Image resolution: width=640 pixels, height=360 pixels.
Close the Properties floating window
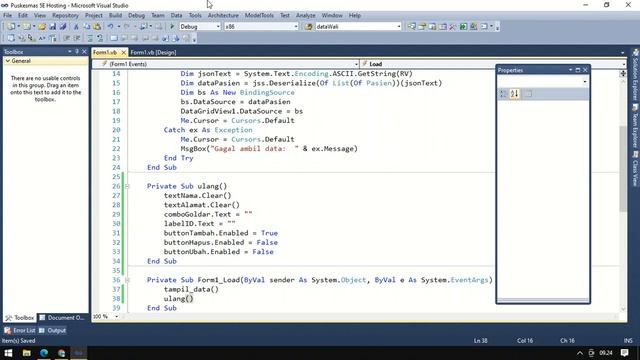coord(585,70)
